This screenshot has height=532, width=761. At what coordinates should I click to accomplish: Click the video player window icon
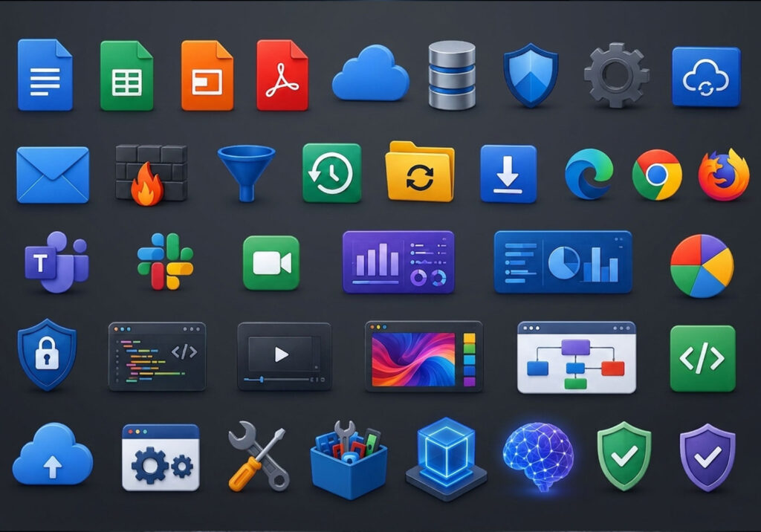[x=285, y=357]
